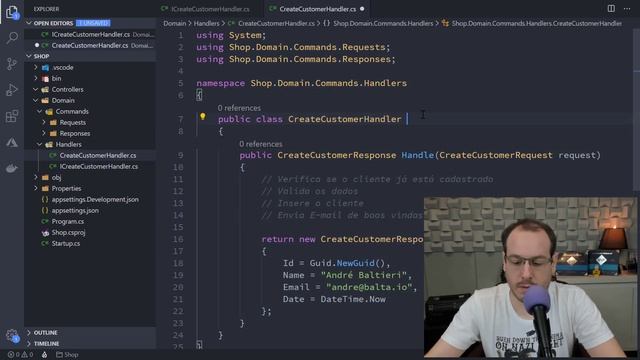This screenshot has width=640, height=360.
Task: Open the Azure view icon
Action: tap(12, 142)
